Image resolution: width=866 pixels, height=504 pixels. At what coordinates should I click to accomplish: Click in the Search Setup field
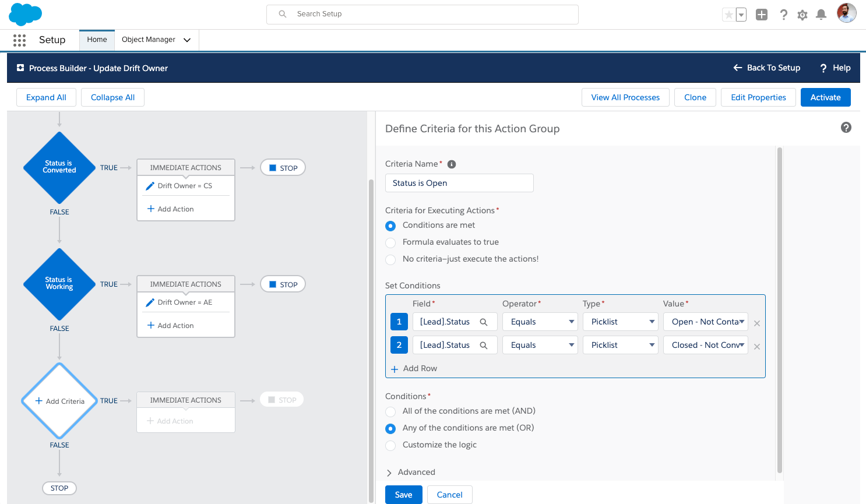(x=423, y=15)
